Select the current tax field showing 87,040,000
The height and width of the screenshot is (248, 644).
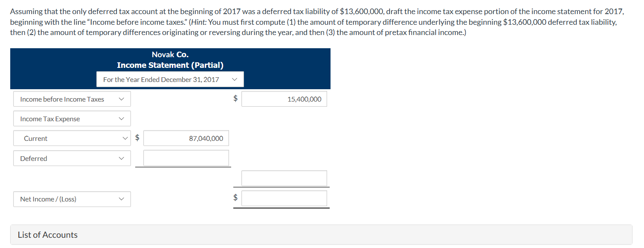coord(186,138)
